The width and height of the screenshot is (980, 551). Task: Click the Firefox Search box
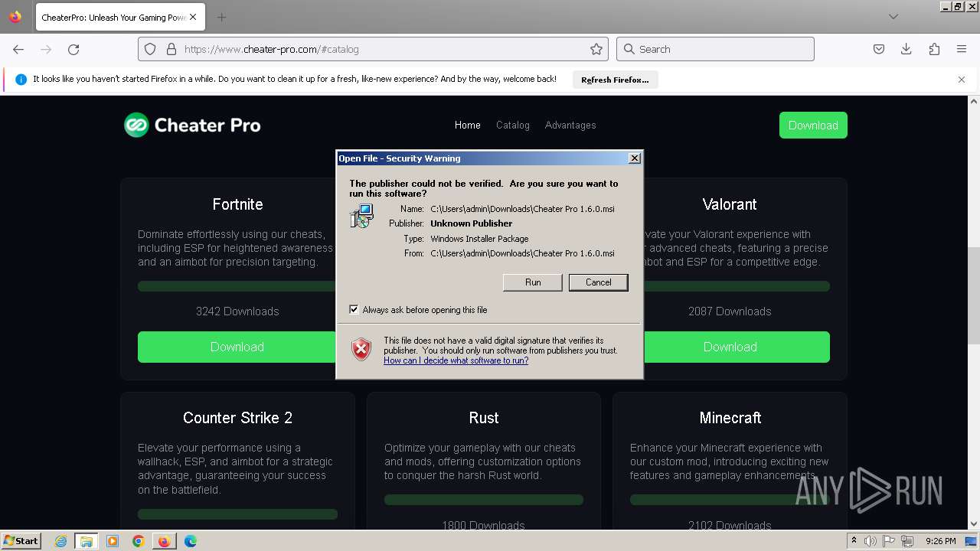click(715, 49)
